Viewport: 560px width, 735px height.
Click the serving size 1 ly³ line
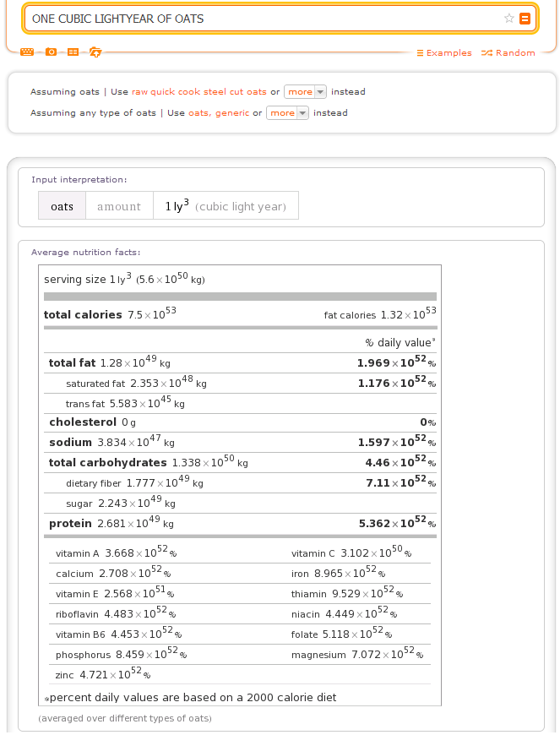click(124, 279)
